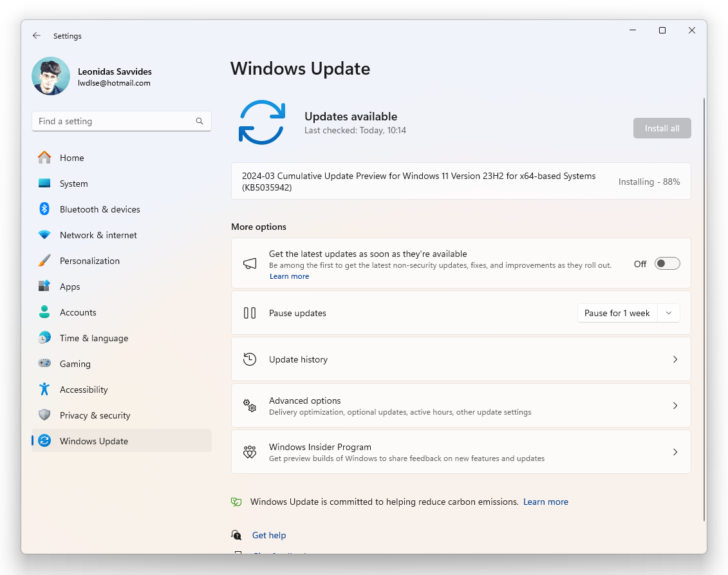Open the Home settings page
728x575 pixels.
[122, 158]
